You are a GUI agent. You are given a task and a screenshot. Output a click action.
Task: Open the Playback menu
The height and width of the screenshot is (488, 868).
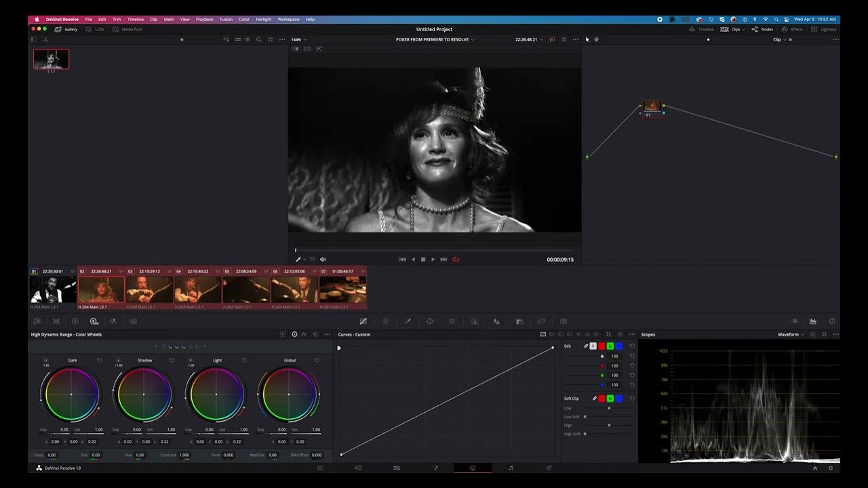pyautogui.click(x=205, y=19)
